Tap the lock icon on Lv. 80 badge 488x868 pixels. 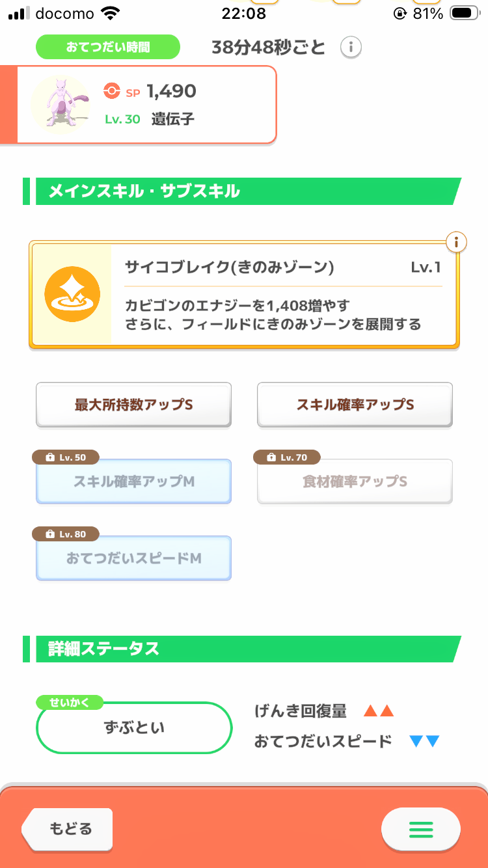[50, 534]
